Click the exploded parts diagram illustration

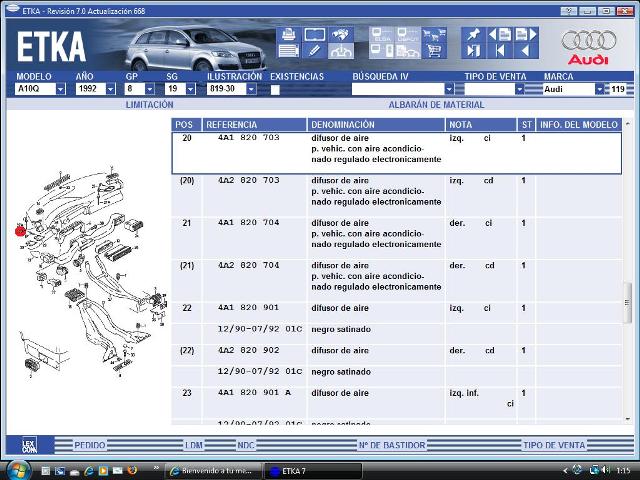tap(90, 273)
